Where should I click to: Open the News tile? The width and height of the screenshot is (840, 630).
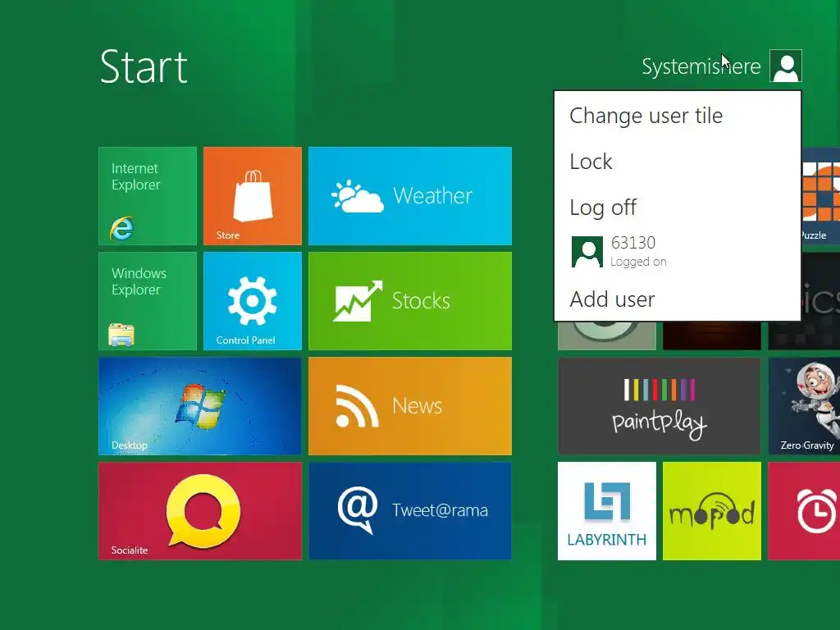point(410,406)
